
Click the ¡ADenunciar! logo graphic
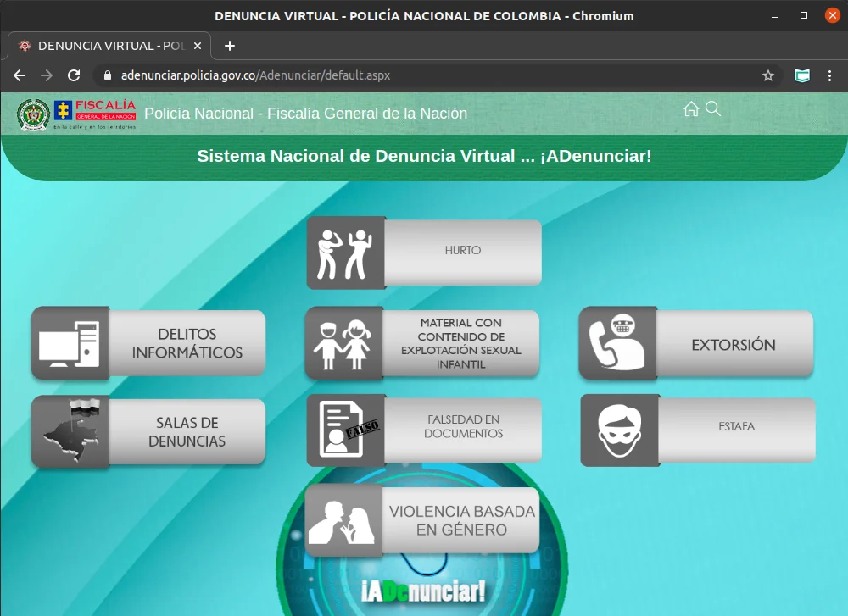423,591
